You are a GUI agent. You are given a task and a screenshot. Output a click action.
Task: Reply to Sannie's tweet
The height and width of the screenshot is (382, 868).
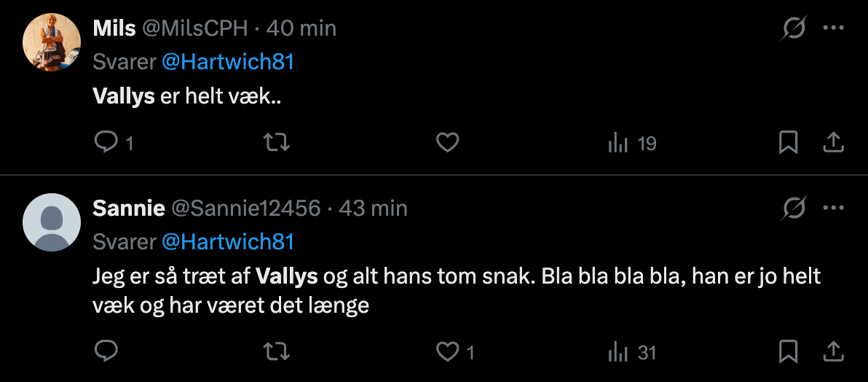(106, 352)
